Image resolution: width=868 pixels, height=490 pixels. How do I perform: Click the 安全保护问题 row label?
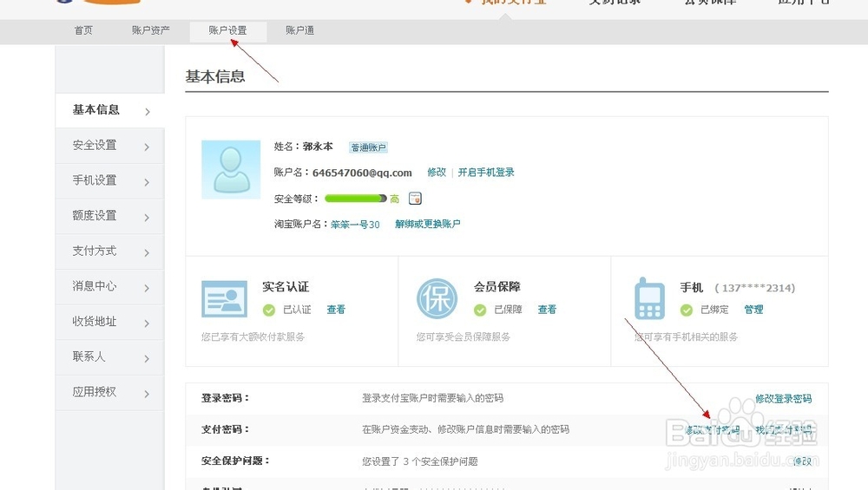coord(235,461)
